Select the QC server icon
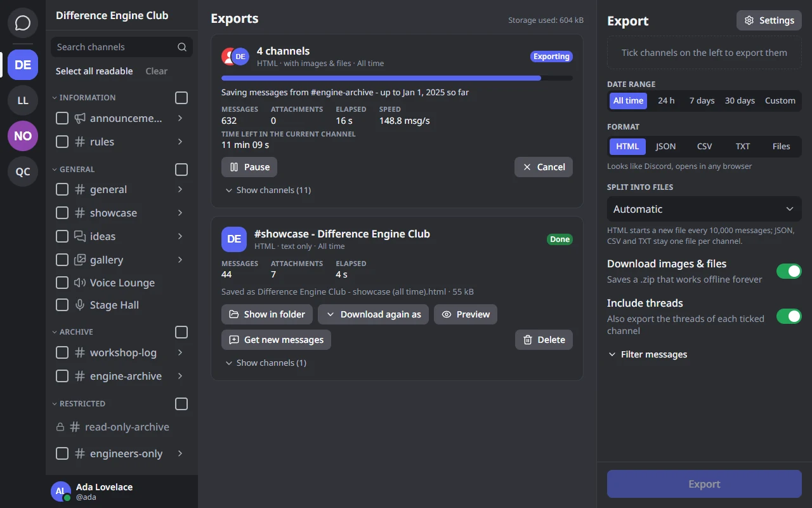 [x=23, y=171]
